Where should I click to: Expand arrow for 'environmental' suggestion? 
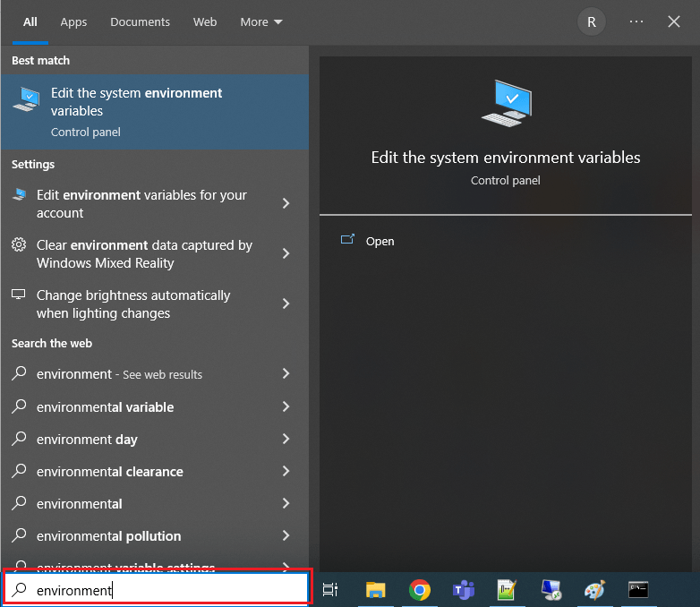tap(286, 503)
